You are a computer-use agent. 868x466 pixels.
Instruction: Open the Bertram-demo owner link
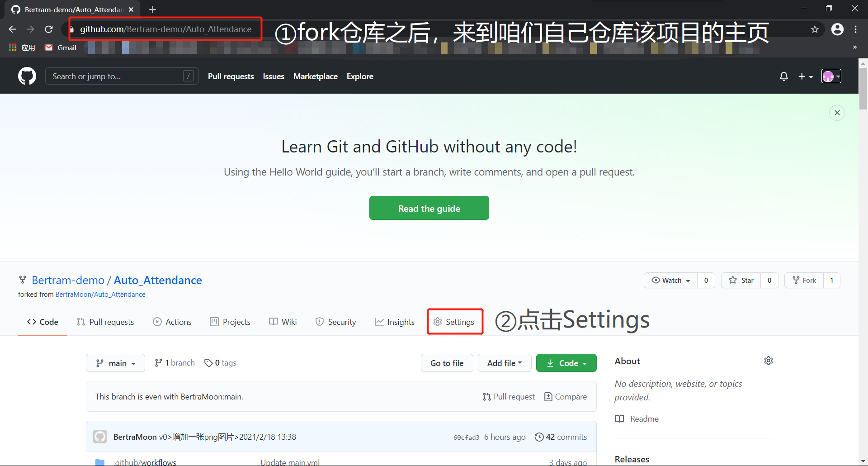(68, 280)
